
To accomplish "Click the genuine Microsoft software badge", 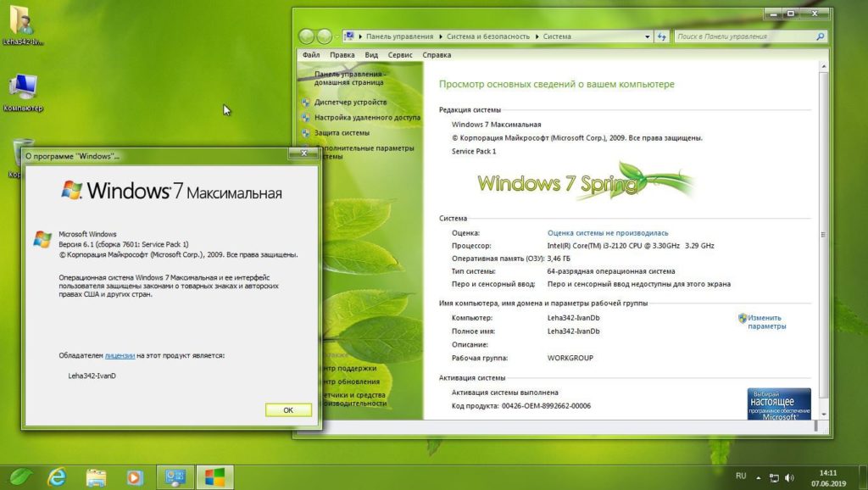I will (x=779, y=404).
